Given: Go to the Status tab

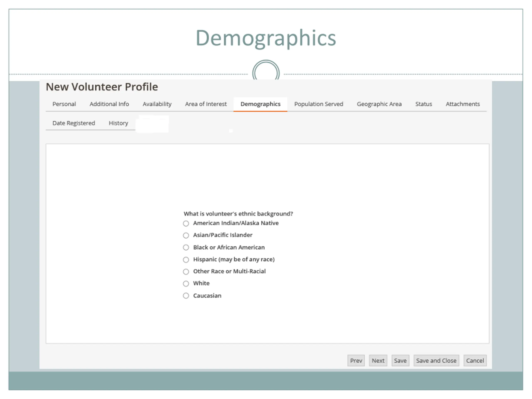Looking at the screenshot, I should (424, 104).
